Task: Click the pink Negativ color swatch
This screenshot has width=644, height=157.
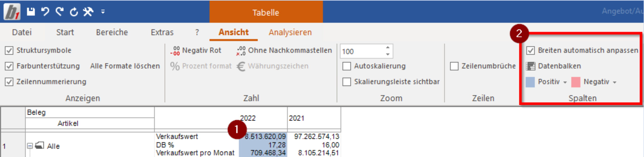Action: point(575,82)
